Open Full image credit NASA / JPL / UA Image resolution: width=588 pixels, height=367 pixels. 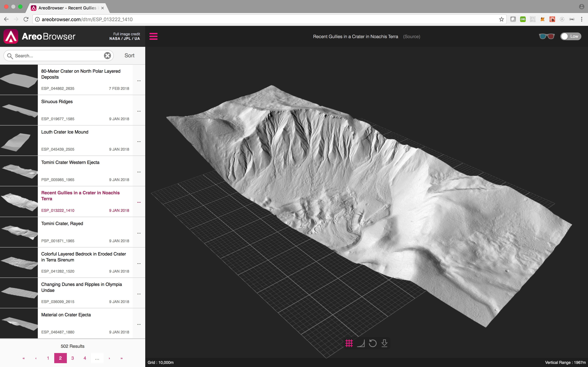pos(125,36)
